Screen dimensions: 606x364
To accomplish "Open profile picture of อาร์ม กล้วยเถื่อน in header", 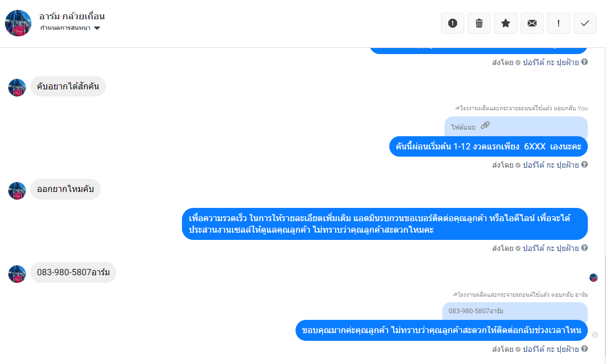I will click(x=18, y=23).
